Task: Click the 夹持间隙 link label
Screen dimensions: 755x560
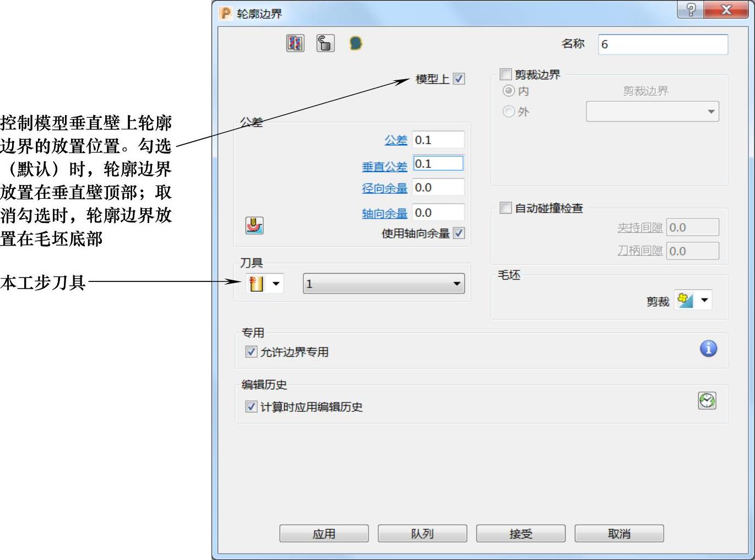Action: coord(640,228)
